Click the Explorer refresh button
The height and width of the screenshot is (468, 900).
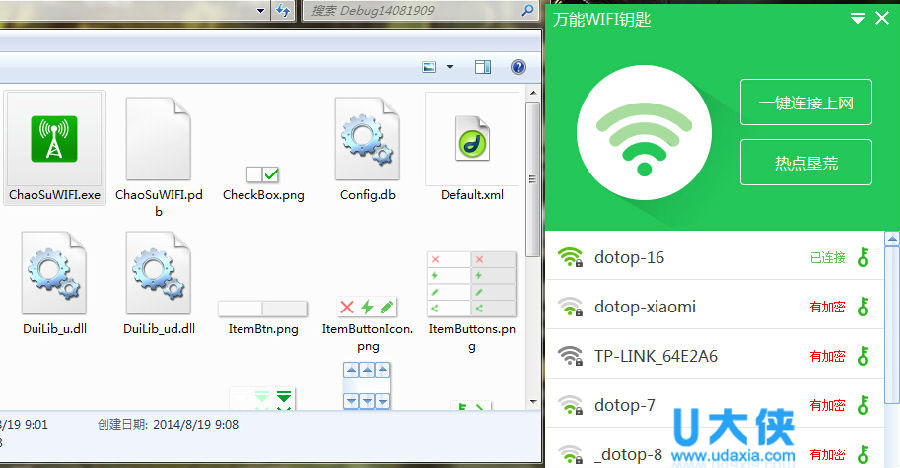point(283,10)
